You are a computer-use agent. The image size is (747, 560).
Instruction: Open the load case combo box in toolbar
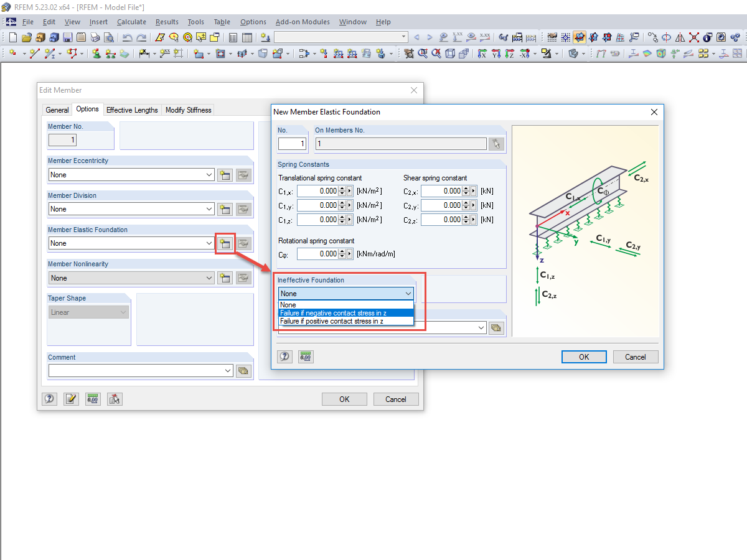coord(341,37)
